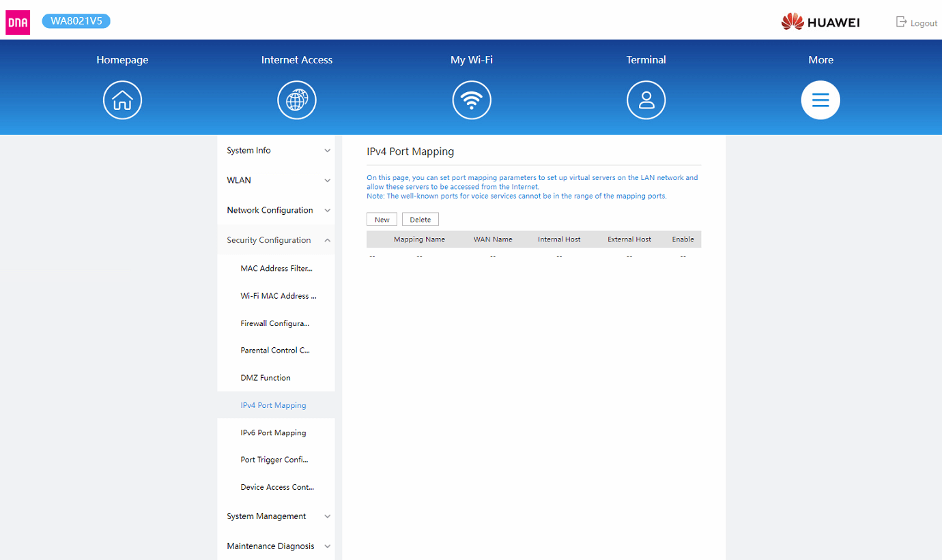Select the More tab label
942x560 pixels.
point(820,60)
